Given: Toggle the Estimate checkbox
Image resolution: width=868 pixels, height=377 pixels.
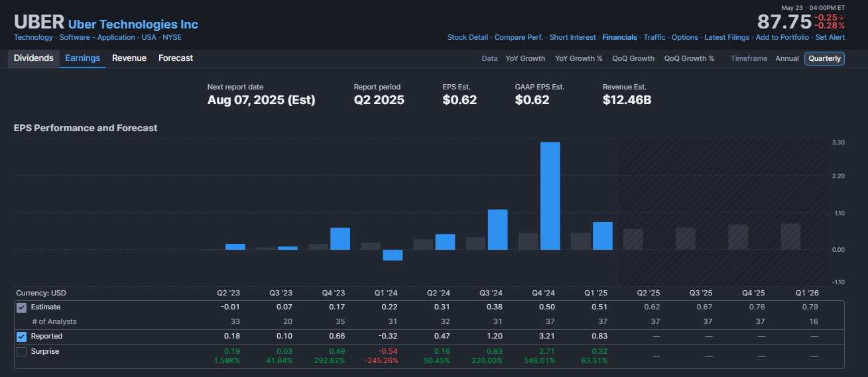Looking at the screenshot, I should click(x=21, y=307).
